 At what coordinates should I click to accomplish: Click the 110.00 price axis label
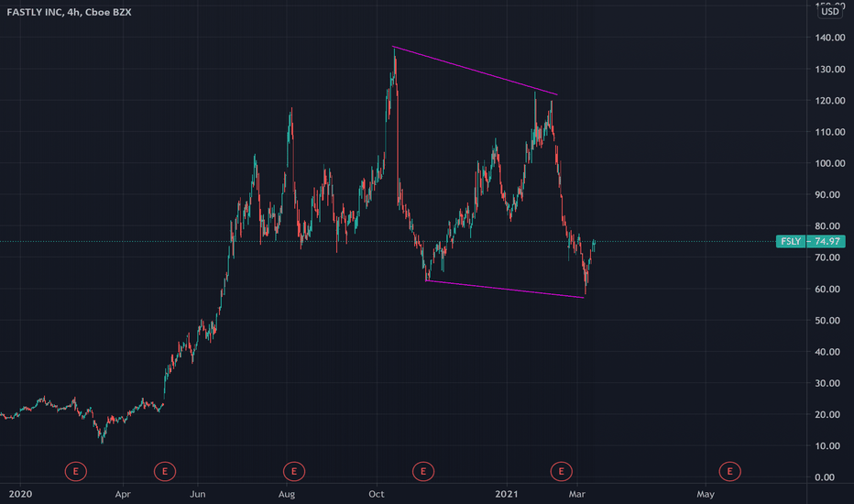click(830, 132)
